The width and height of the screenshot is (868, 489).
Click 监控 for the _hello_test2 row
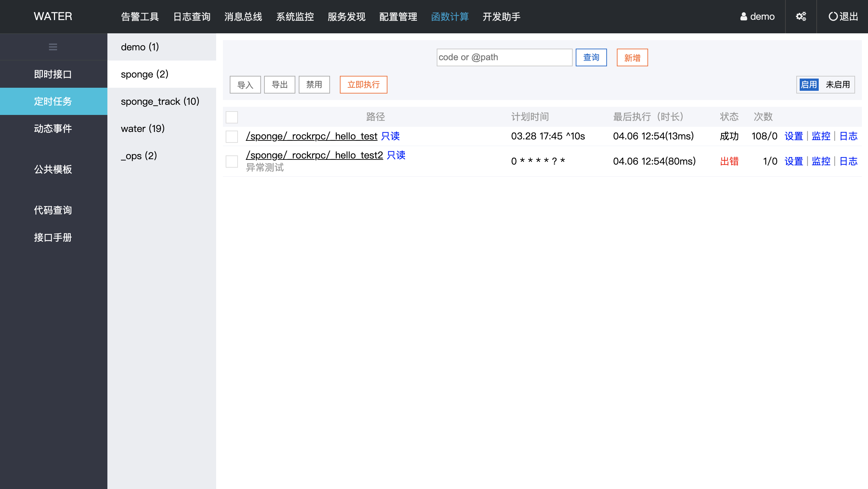tap(821, 161)
